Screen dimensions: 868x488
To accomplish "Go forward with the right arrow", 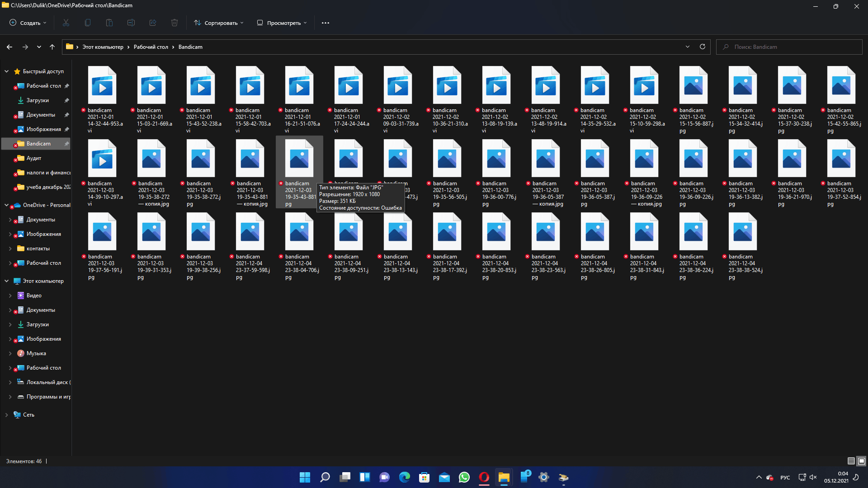I will click(x=25, y=47).
